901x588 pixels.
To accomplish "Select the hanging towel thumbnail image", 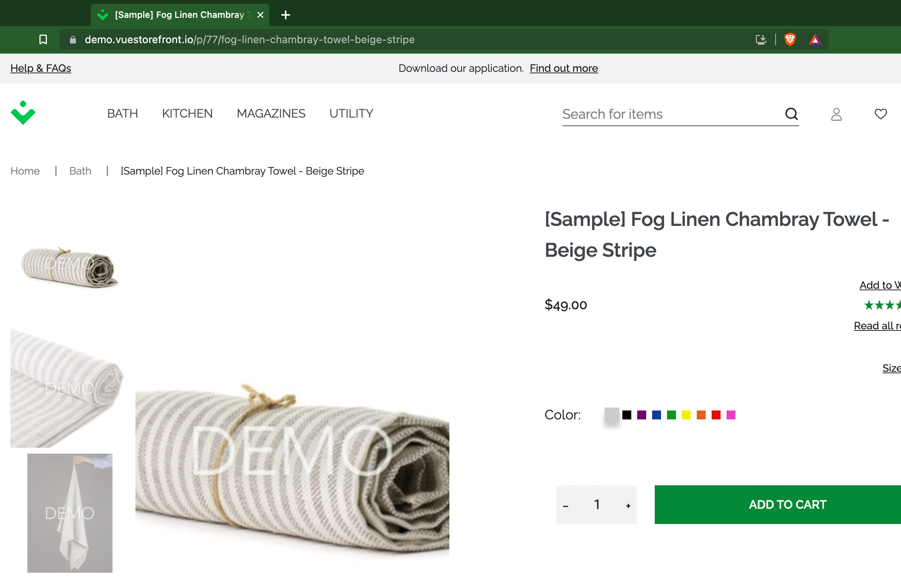I will pos(70,513).
